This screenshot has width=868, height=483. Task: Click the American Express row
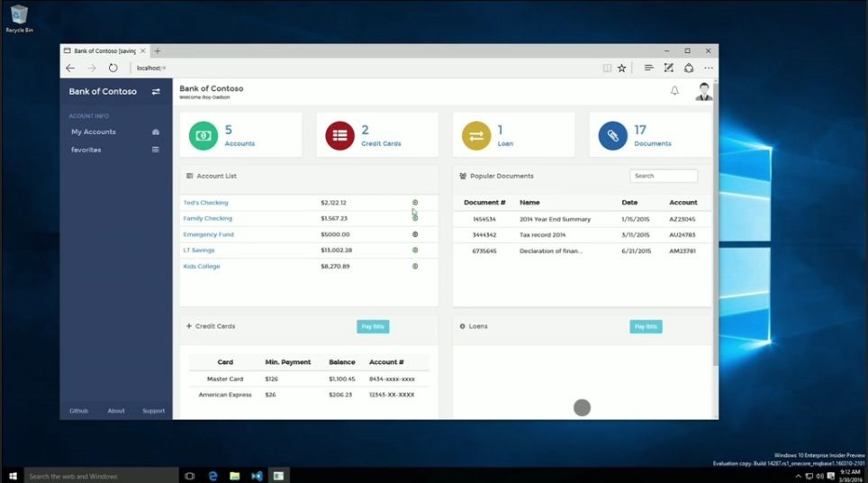pos(309,395)
